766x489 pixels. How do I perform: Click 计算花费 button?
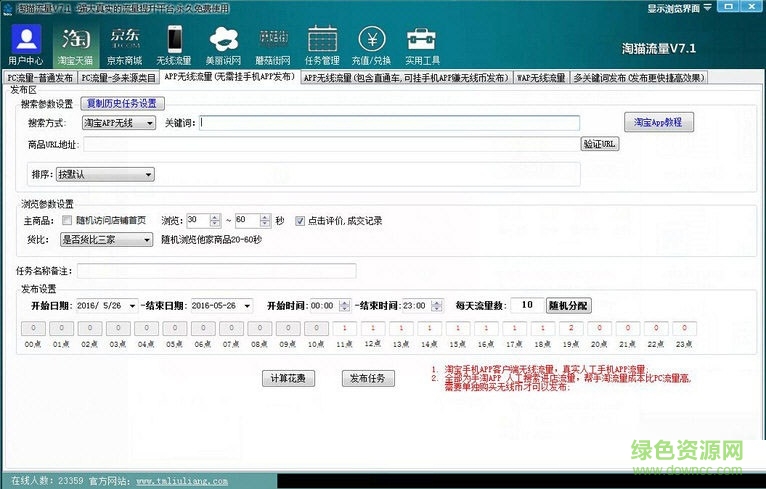pos(288,378)
